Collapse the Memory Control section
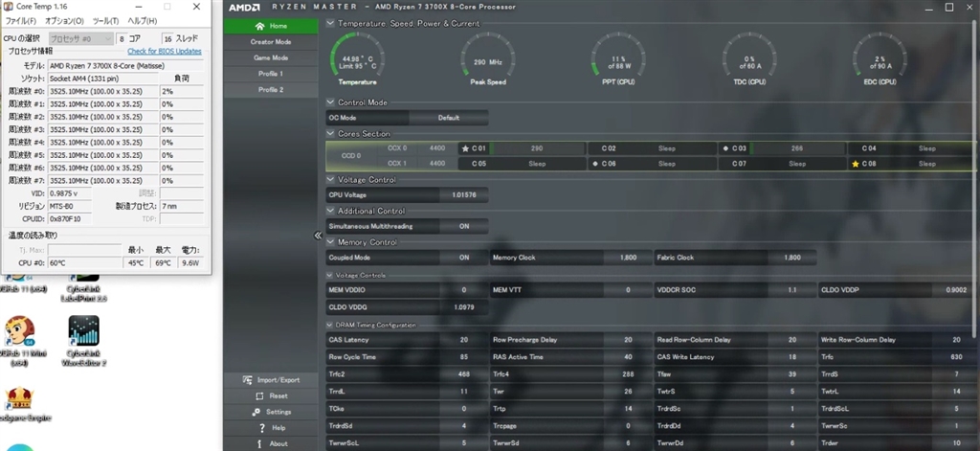 click(330, 242)
